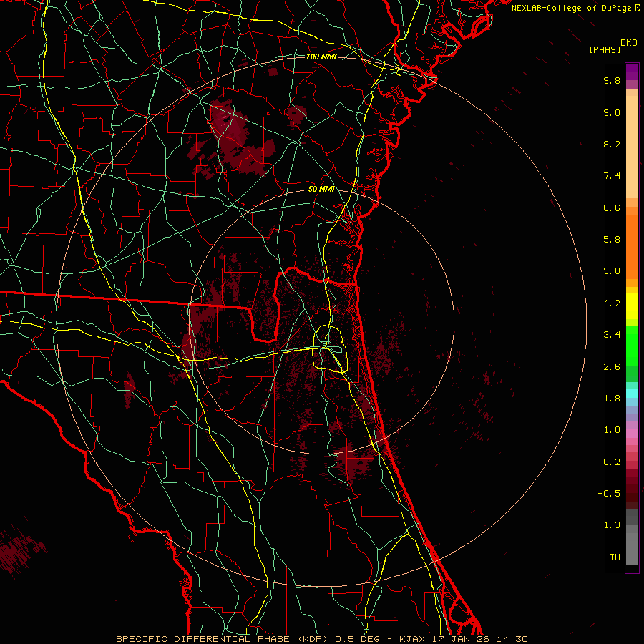Screen dimensions: 644x644
Task: Click the 3.4 scale value
Action: tap(612, 335)
